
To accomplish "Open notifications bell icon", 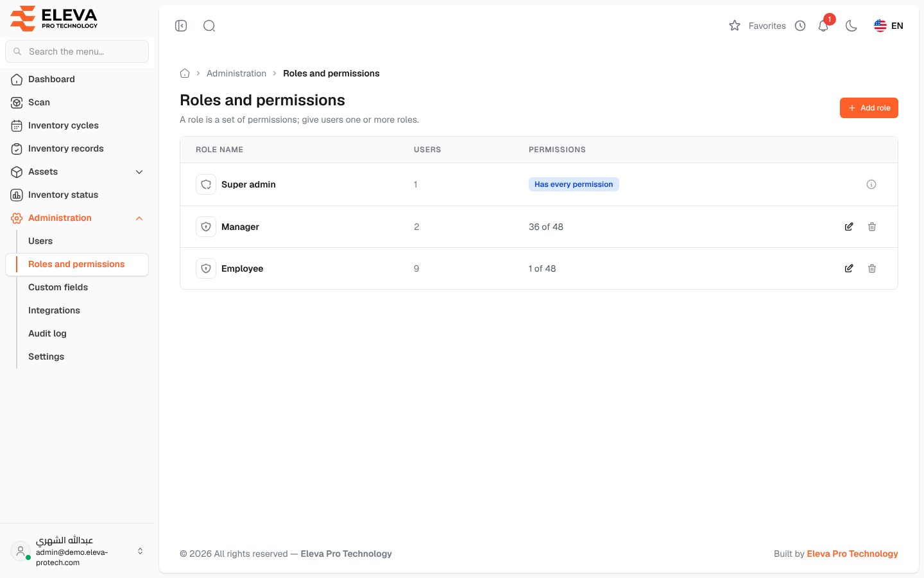I will tap(823, 26).
